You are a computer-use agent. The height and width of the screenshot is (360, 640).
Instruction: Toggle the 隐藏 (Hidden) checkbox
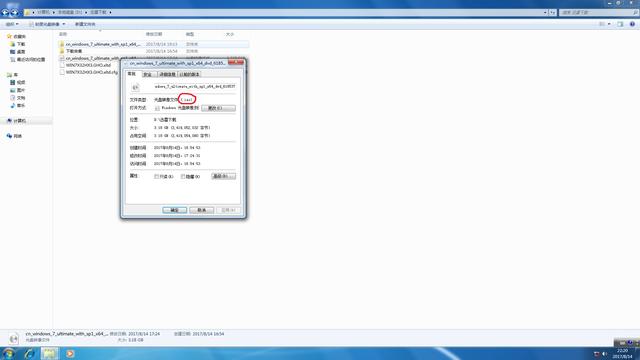pos(183,176)
